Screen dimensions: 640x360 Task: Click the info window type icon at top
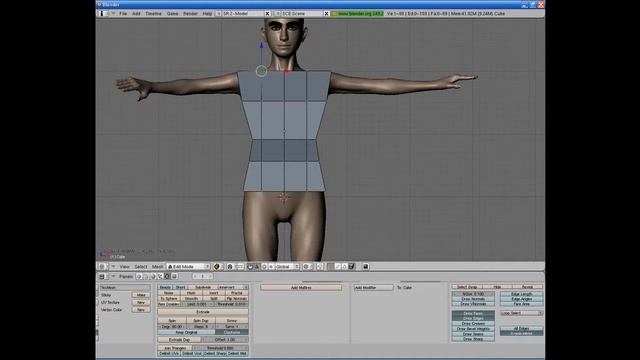102,13
